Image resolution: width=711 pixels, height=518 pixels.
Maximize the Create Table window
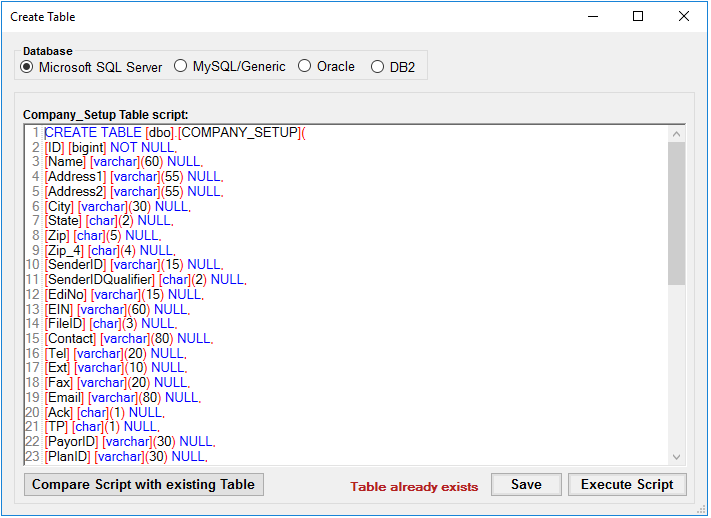[x=638, y=16]
